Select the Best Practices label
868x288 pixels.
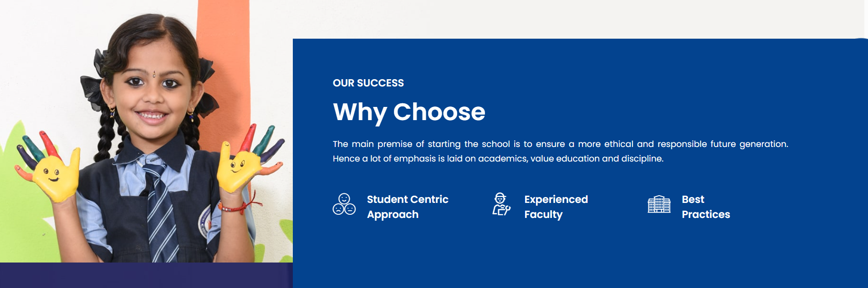pyautogui.click(x=706, y=207)
